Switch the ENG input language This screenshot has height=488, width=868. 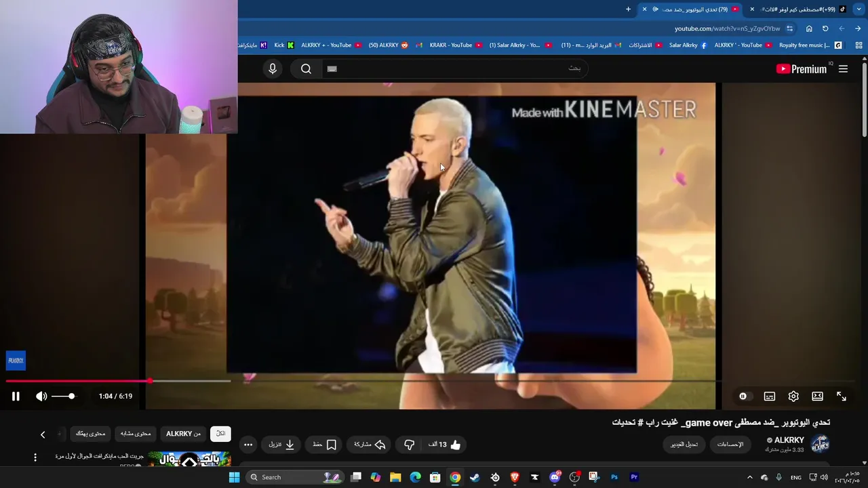(x=795, y=477)
